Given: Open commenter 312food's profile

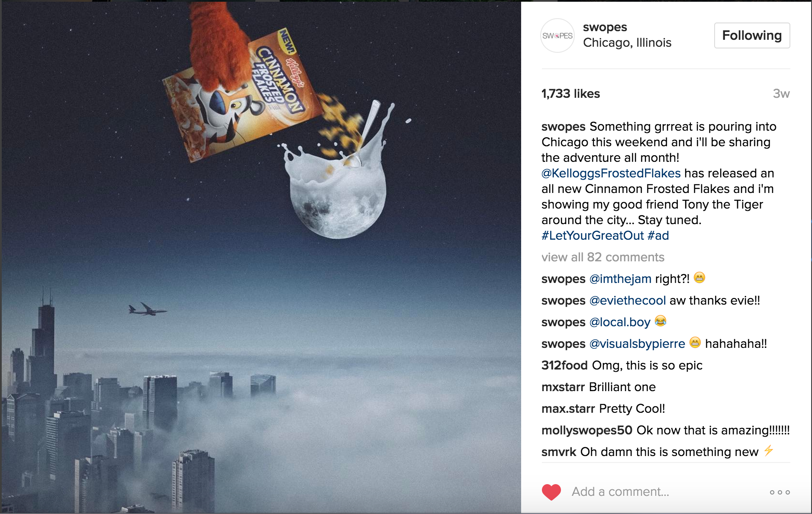Looking at the screenshot, I should [564, 365].
